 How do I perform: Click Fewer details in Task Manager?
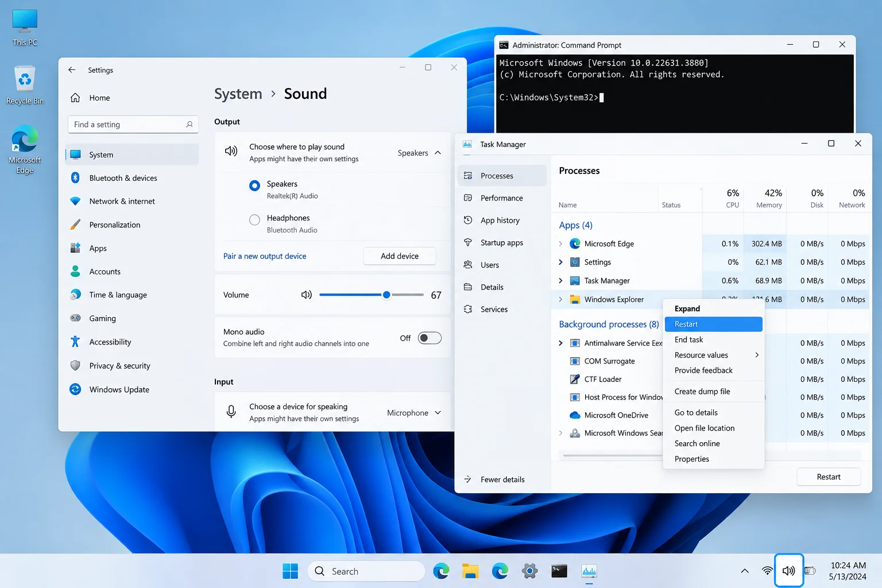click(495, 479)
